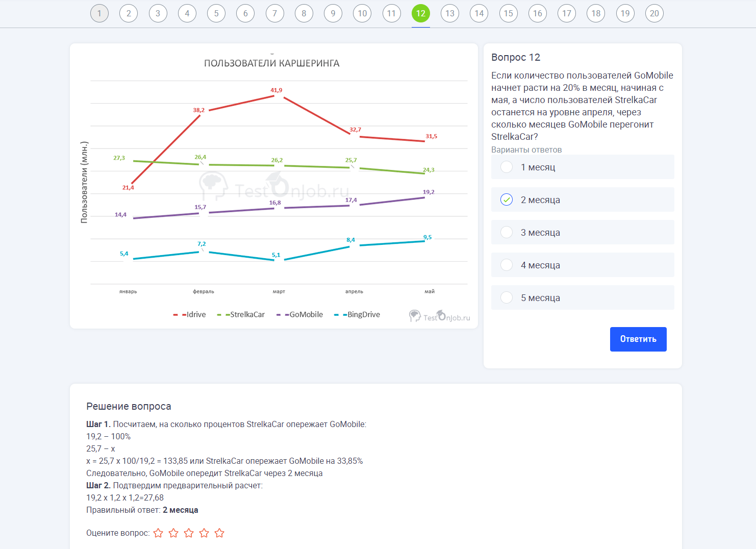This screenshot has height=549, width=756.
Task: Navigate to question 7
Action: tap(274, 13)
